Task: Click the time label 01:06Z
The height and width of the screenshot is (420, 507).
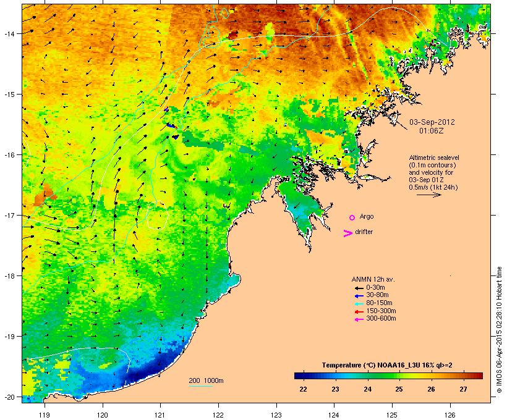Action: (432, 131)
